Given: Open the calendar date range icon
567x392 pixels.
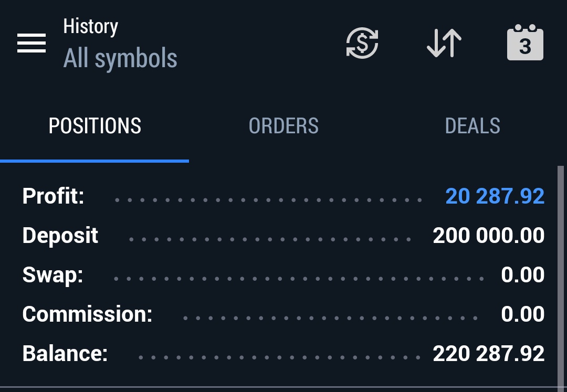Looking at the screenshot, I should pos(525,43).
